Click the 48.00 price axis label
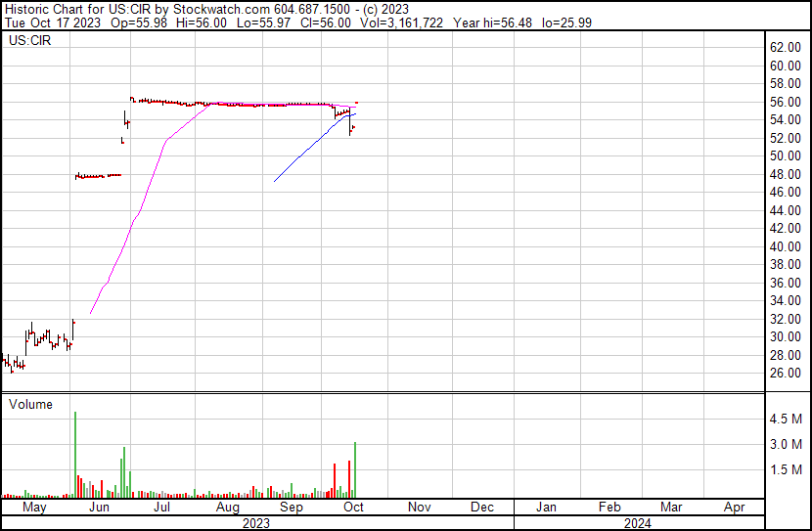The image size is (812, 531). tap(786, 174)
